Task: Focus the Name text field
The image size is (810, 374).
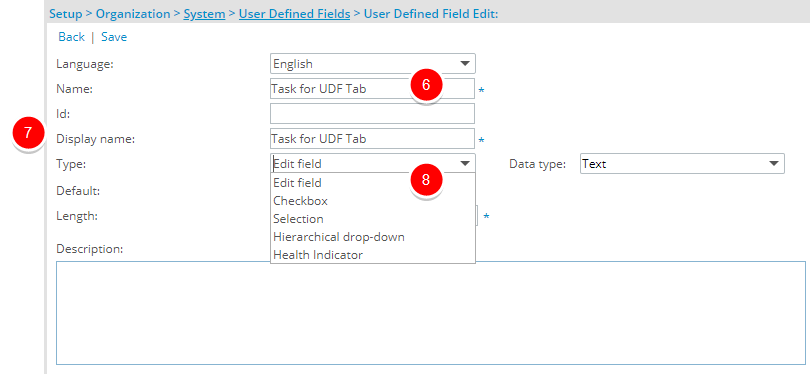Action: (x=372, y=88)
